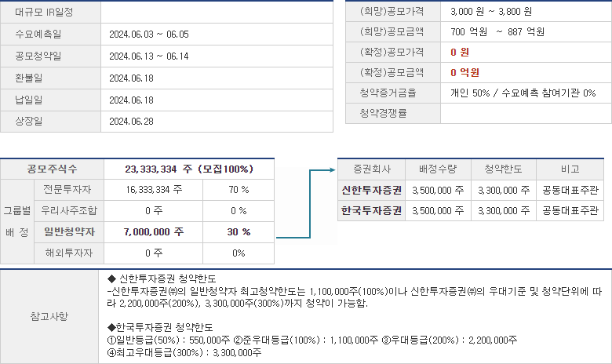
Task: Click 한국투자증권 allotment 3,500,000 주
Action: coord(438,211)
